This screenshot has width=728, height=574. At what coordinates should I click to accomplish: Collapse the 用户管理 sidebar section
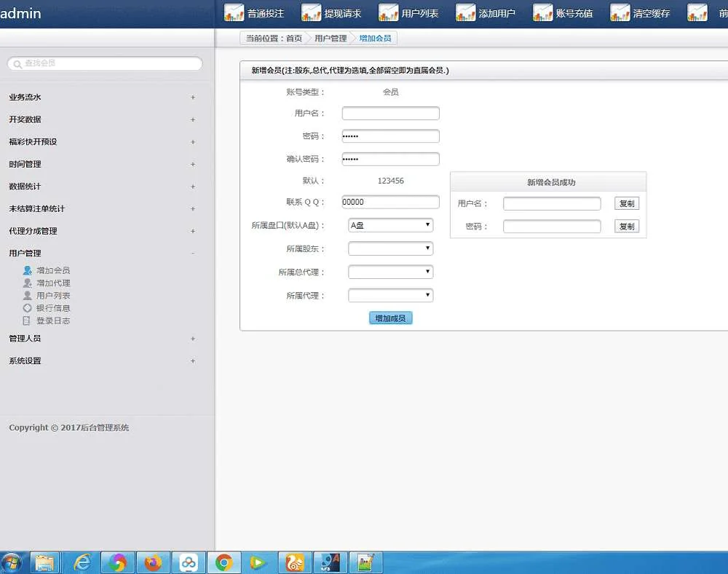pyautogui.click(x=193, y=253)
